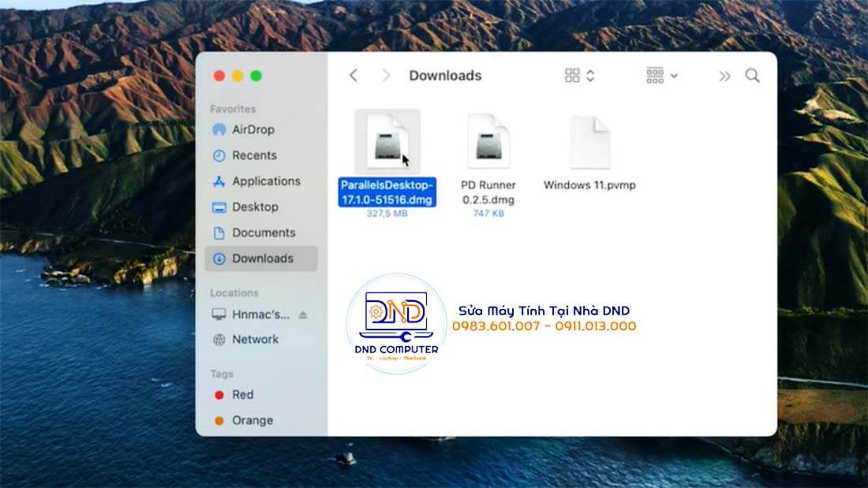The image size is (868, 488).
Task: Click the Favorites section header
Action: pos(233,109)
